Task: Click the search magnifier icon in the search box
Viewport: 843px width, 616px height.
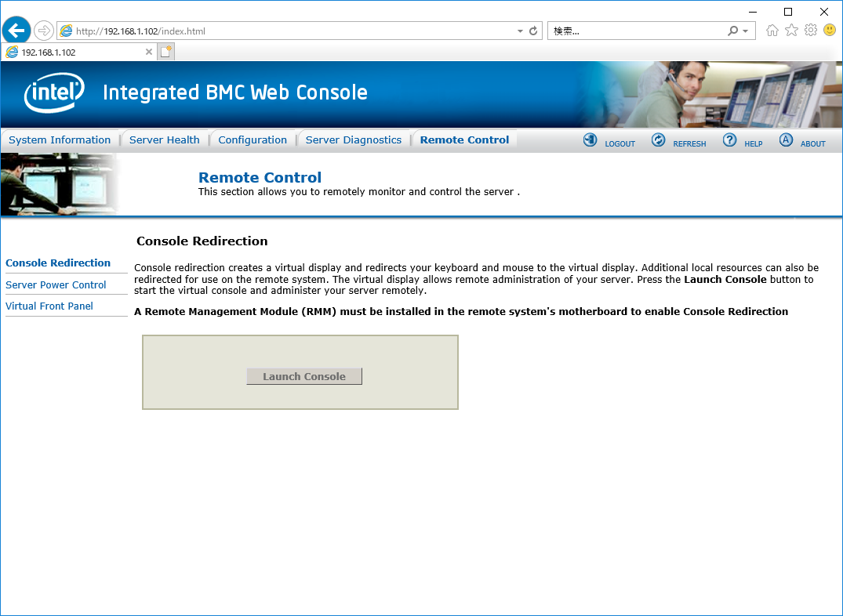Action: tap(732, 31)
